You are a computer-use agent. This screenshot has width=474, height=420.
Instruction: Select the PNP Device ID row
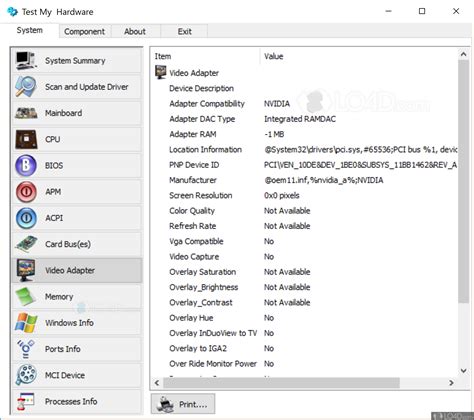[x=305, y=165]
